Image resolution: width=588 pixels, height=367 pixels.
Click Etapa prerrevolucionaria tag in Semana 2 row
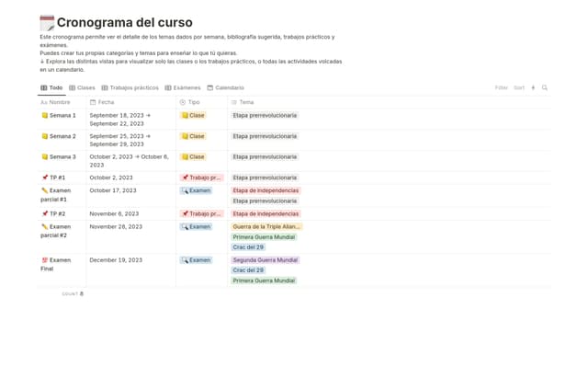[x=265, y=136]
